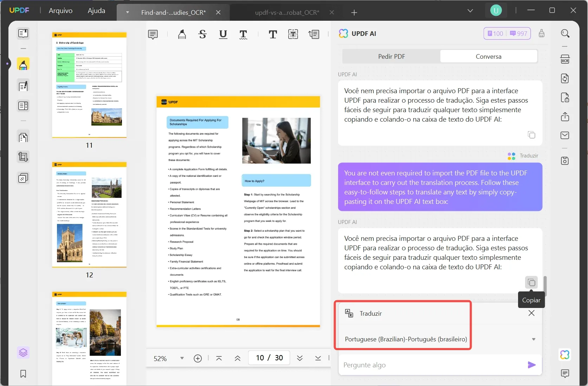Open the Ajuda menu

coord(96,11)
